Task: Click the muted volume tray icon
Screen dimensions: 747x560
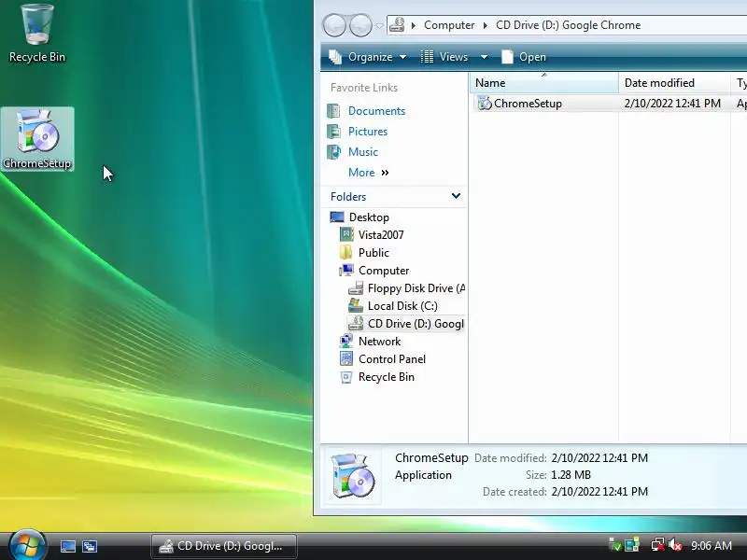Action: [674, 545]
